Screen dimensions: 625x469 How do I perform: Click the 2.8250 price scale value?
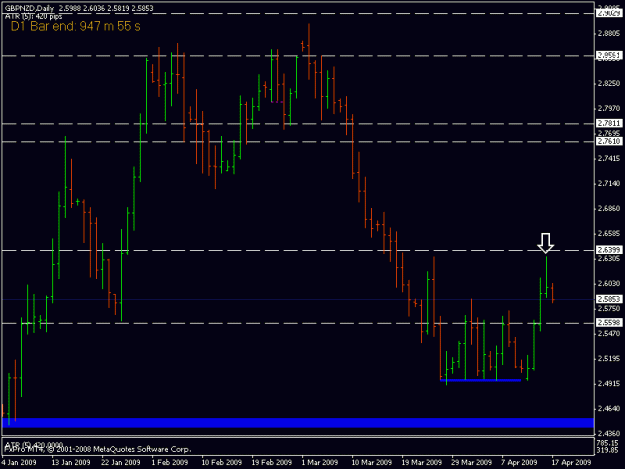coord(609,83)
